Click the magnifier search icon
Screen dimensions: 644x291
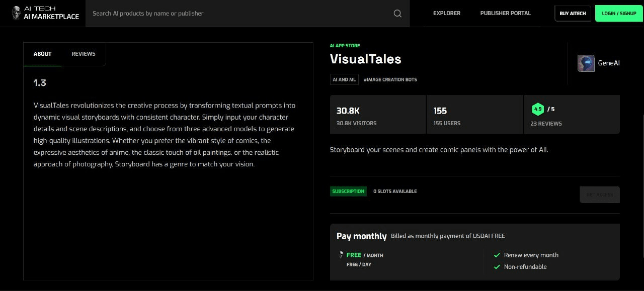[397, 14]
